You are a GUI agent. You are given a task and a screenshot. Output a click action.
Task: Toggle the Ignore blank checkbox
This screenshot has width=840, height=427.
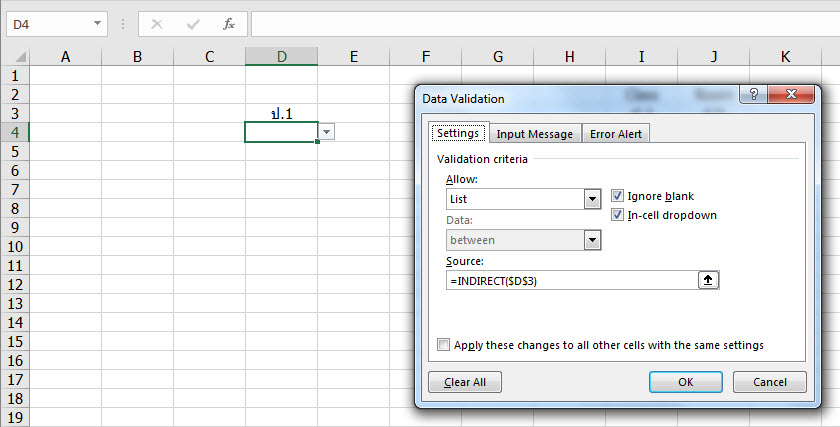pos(617,196)
